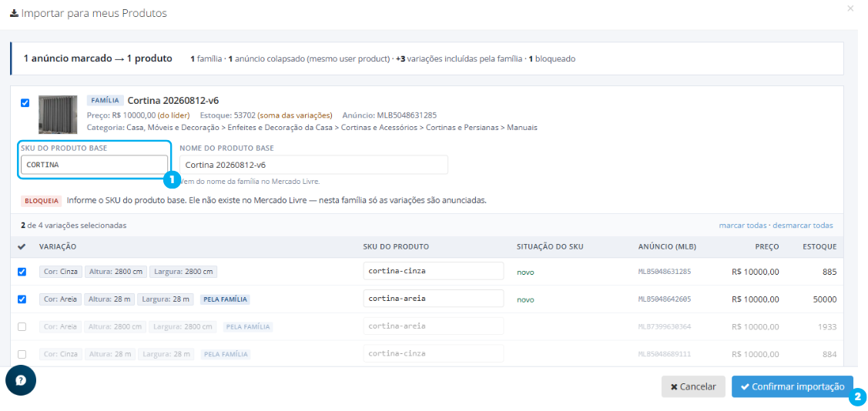Click the checkmark icon in variations header
Screen dimensions: 868x411
22,247
